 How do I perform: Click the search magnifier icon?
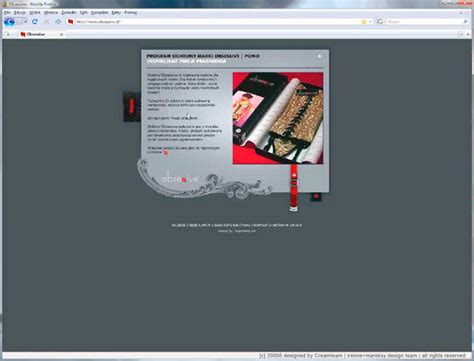point(466,22)
